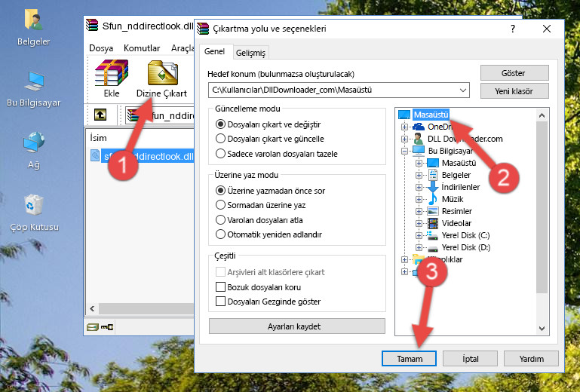Enable Bozuk dosyaları koru checkbox
This screenshot has height=392, width=580.
tap(220, 287)
